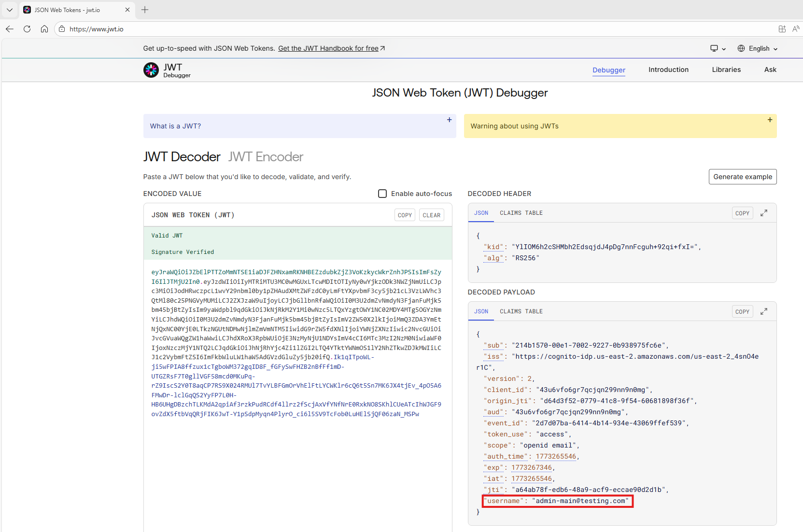Image resolution: width=803 pixels, height=532 pixels.
Task: Click the 'Valid JWT' status text
Action: tap(167, 236)
